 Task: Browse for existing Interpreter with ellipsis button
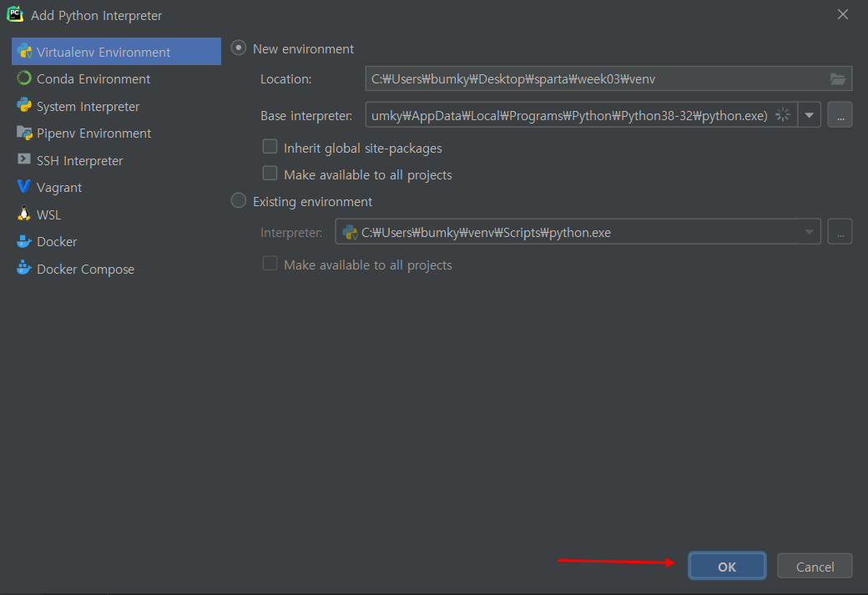click(840, 231)
